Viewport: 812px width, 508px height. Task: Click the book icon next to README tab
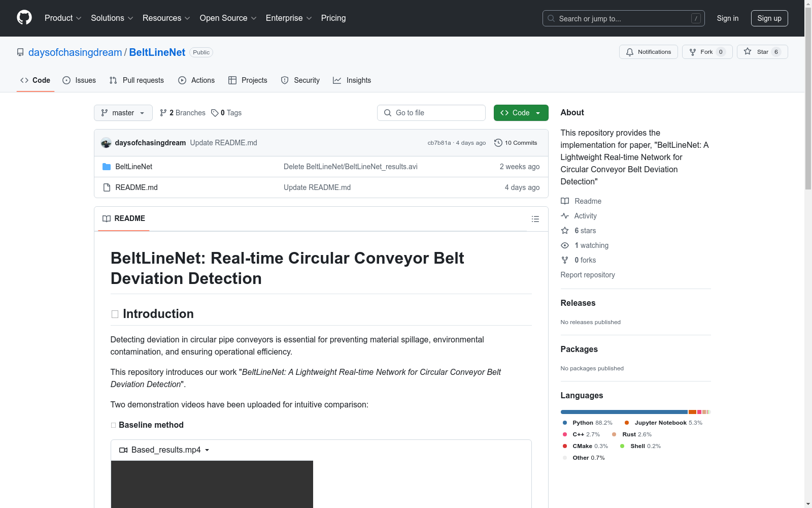pyautogui.click(x=107, y=218)
